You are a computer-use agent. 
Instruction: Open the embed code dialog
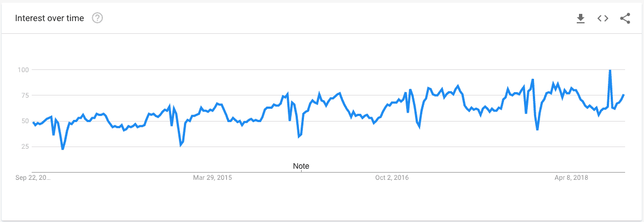point(603,18)
